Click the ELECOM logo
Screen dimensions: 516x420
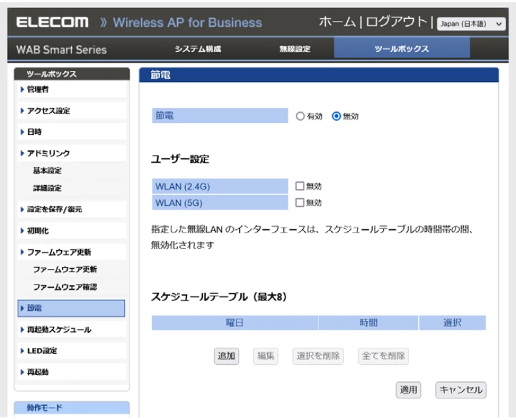(x=52, y=22)
